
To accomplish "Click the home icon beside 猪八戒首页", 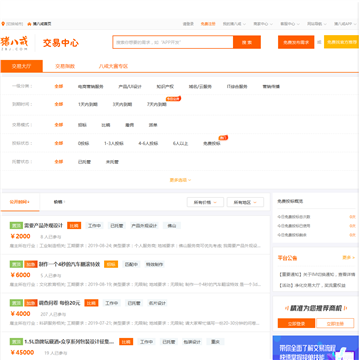I will point(29,24).
